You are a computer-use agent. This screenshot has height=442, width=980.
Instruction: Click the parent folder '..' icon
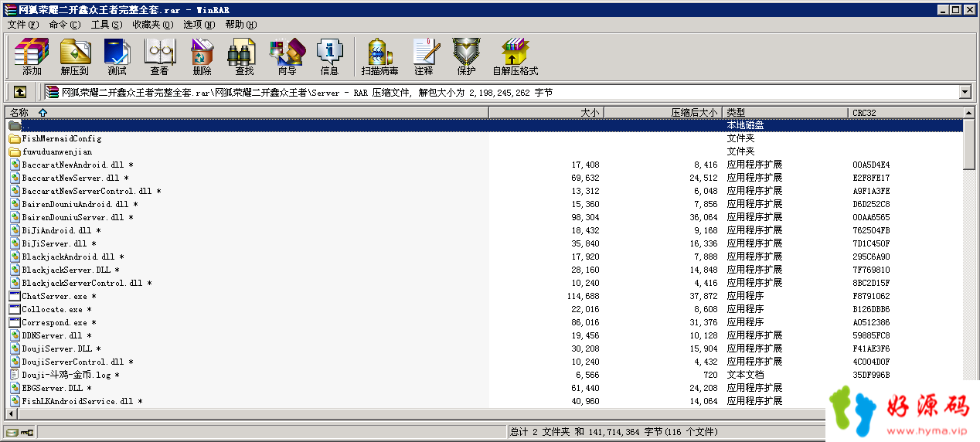coord(15,125)
